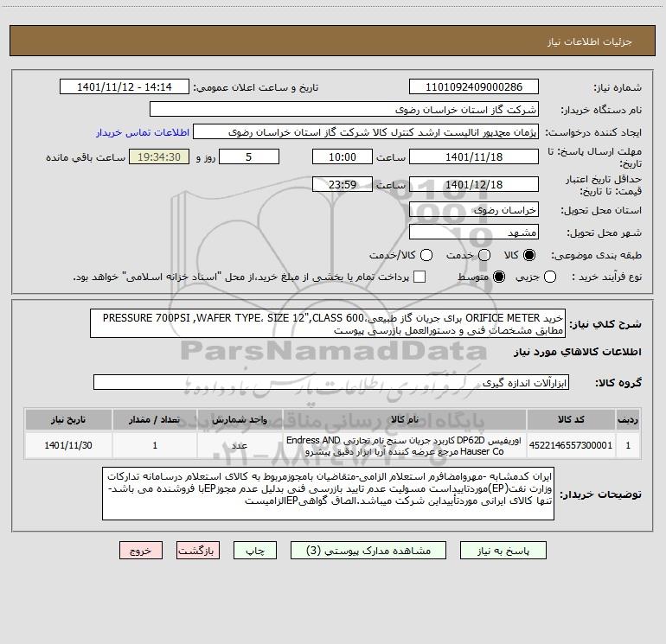The image size is (666, 644).
Task: Click product code cell 4522146557300001
Action: coord(571,445)
